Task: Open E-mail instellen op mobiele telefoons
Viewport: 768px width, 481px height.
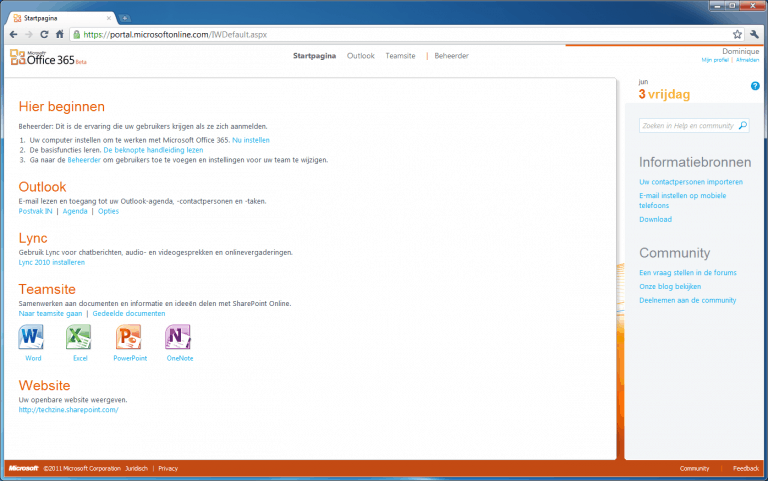Action: click(682, 200)
